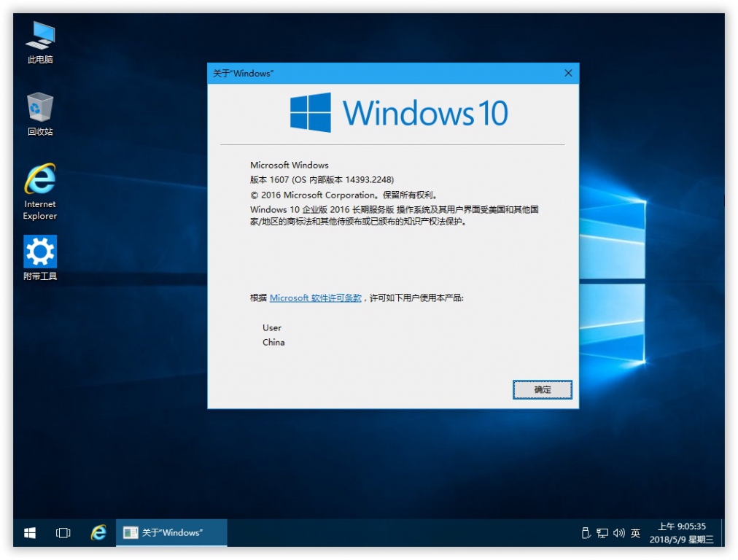The image size is (738, 560).
Task: Click the "Microsoft Windows" text line
Action: (290, 166)
